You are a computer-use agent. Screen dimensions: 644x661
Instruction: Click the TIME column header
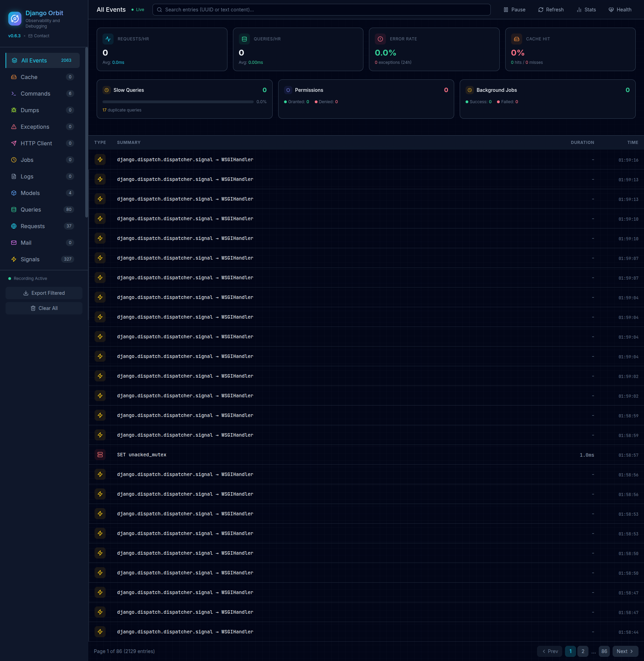[x=633, y=143]
